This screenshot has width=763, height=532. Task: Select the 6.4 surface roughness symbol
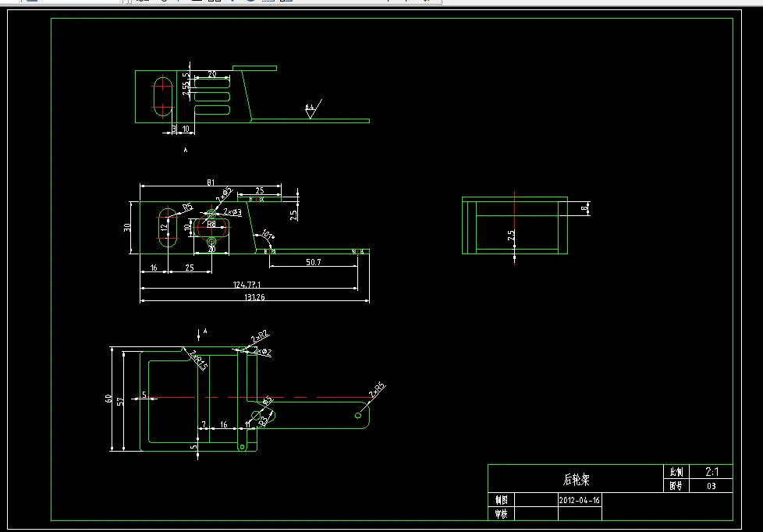[312, 109]
